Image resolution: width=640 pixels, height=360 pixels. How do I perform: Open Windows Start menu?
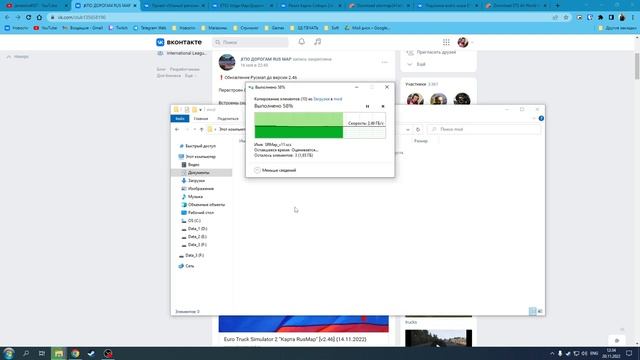tap(8, 353)
